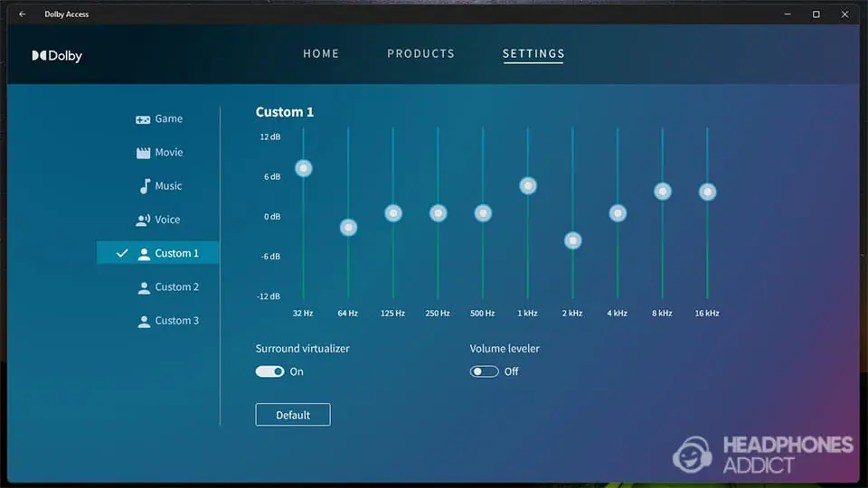Open the HOME tab
The image size is (868, 488).
(321, 53)
